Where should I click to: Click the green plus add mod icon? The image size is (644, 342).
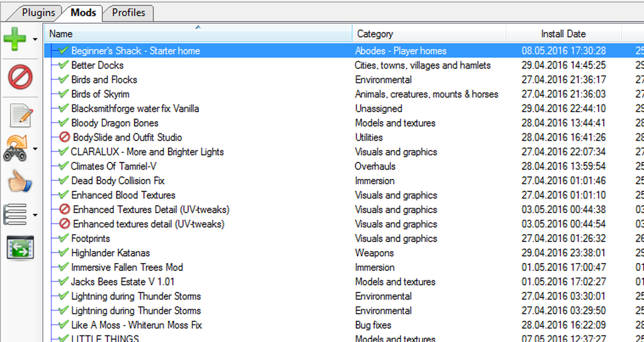[x=15, y=39]
